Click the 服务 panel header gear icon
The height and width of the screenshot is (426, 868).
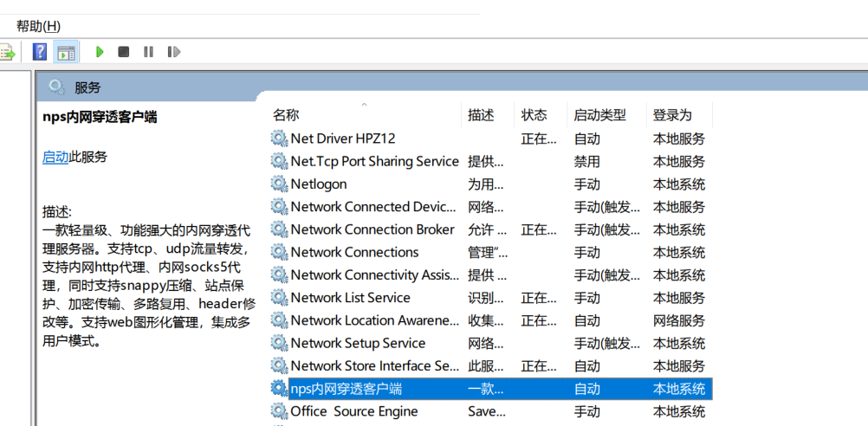coord(55,87)
